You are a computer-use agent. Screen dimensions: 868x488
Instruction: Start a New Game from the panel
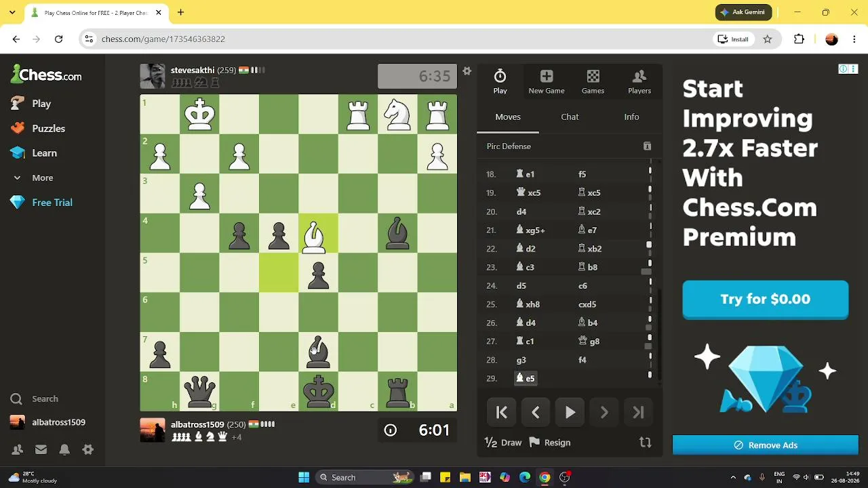coord(547,81)
